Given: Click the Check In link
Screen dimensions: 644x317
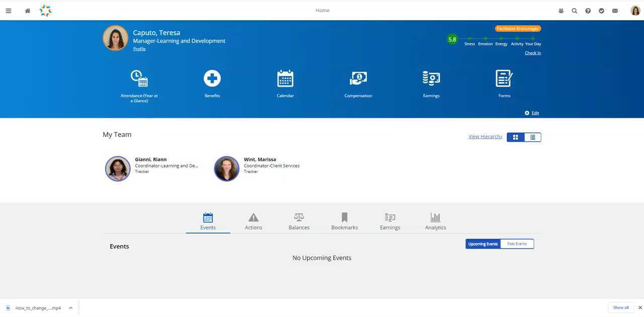Looking at the screenshot, I should [533, 53].
